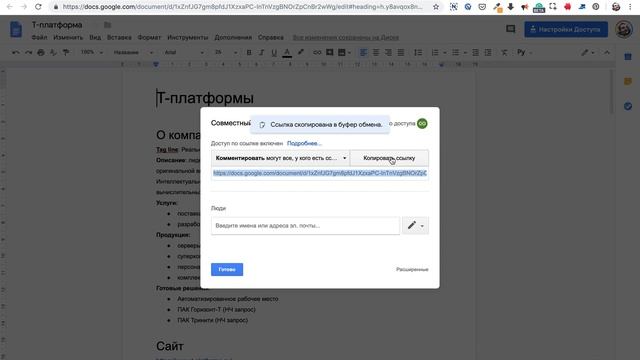
Task: Click the browser forward arrow
Action: 24,7
